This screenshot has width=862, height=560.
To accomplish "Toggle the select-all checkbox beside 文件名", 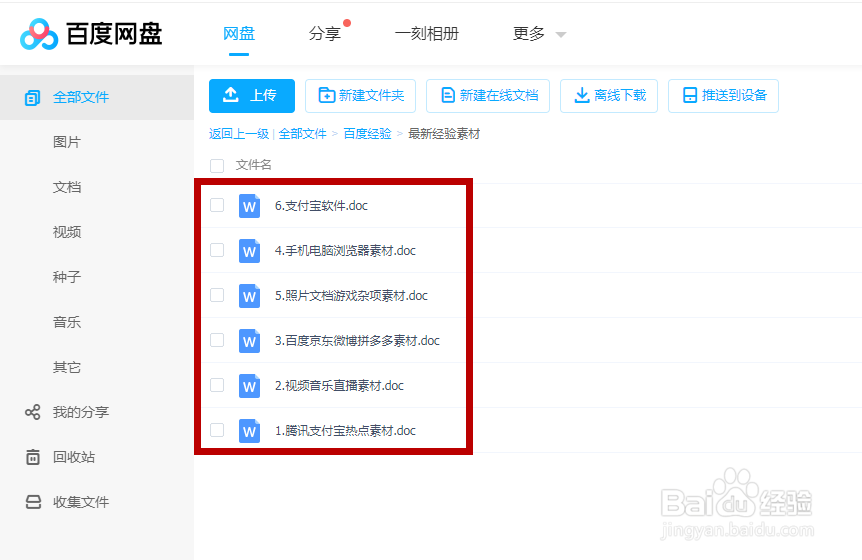I will tap(217, 165).
